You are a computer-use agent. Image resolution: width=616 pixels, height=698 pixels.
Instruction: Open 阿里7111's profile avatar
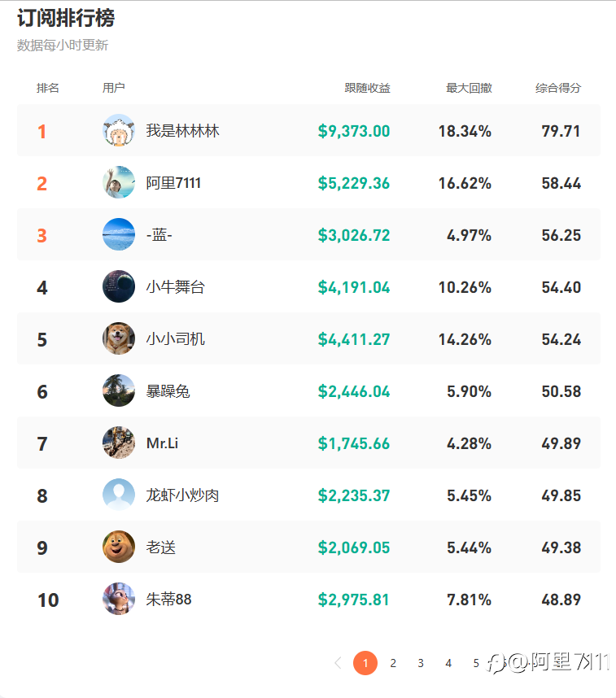pos(119,183)
